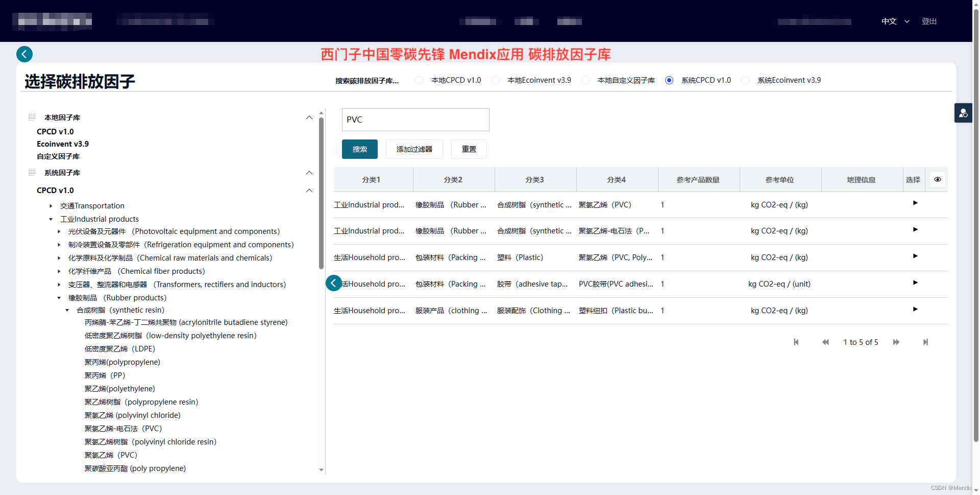Click the tree panel vertical scrollbar
The width and height of the screenshot is (980, 495).
point(321,193)
